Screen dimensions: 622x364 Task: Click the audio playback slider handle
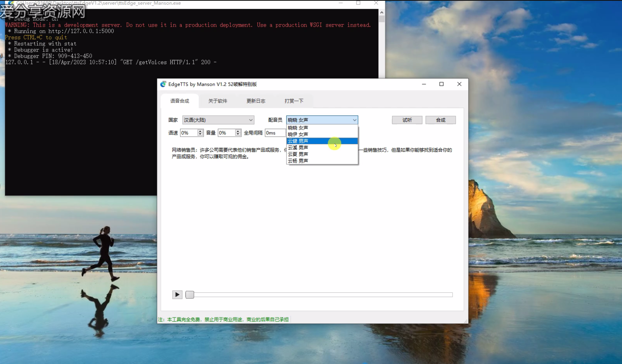pyautogui.click(x=190, y=295)
